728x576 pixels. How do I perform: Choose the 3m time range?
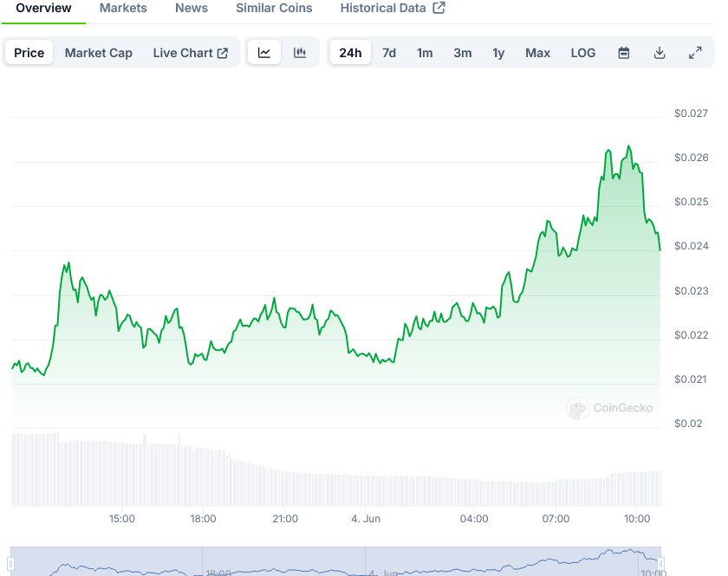[463, 53]
